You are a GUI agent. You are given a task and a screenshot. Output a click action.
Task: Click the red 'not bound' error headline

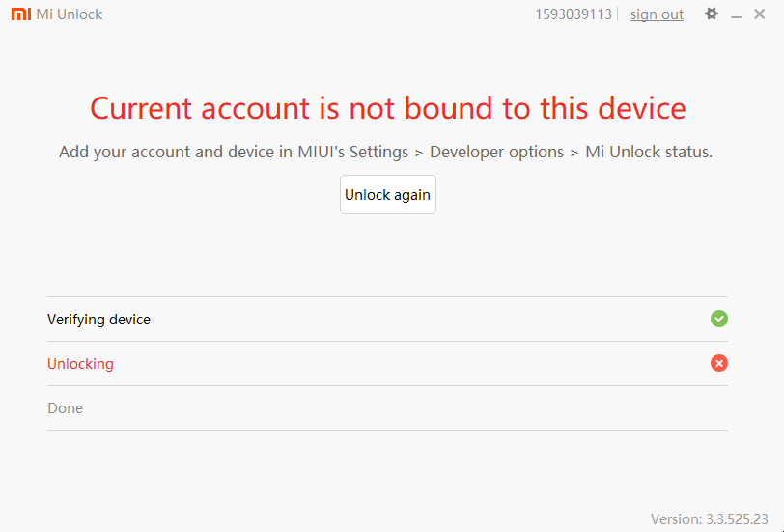(x=388, y=107)
